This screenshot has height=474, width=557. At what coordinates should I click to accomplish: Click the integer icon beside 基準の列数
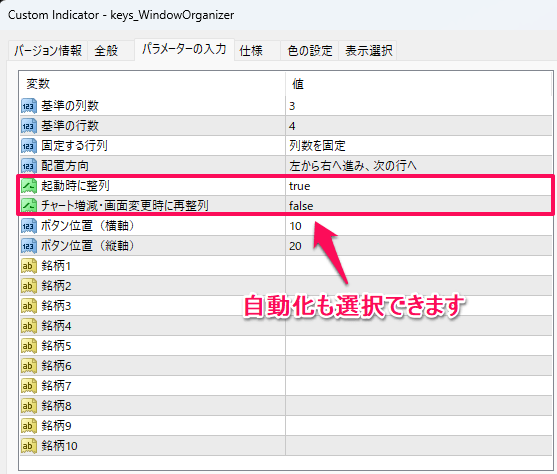pos(29,106)
